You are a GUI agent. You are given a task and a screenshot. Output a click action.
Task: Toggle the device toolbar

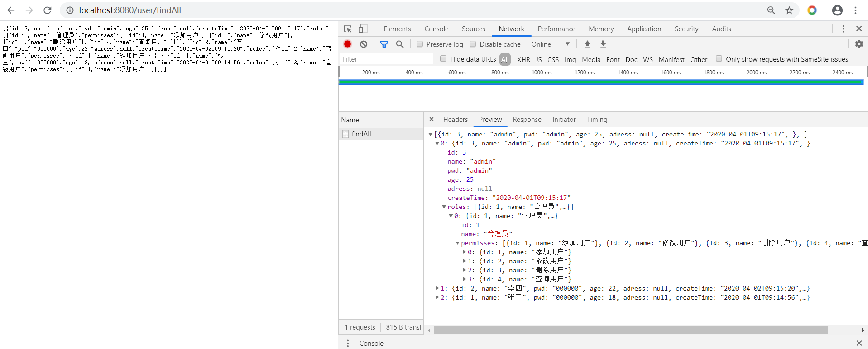(363, 29)
